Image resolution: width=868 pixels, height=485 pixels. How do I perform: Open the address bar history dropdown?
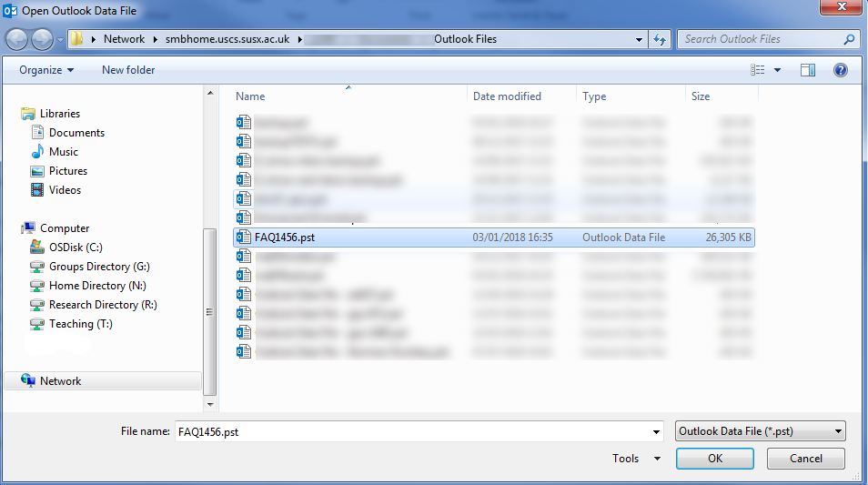point(639,39)
